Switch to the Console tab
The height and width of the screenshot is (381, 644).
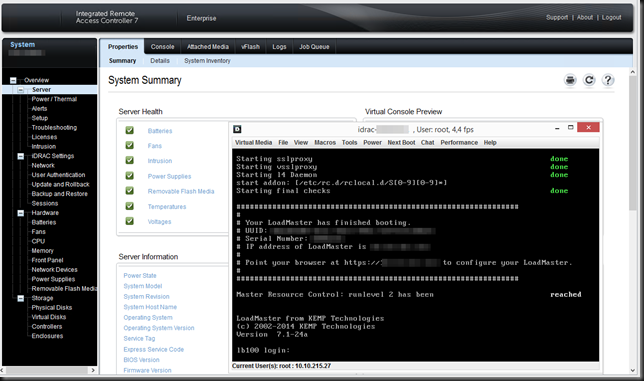click(x=162, y=47)
